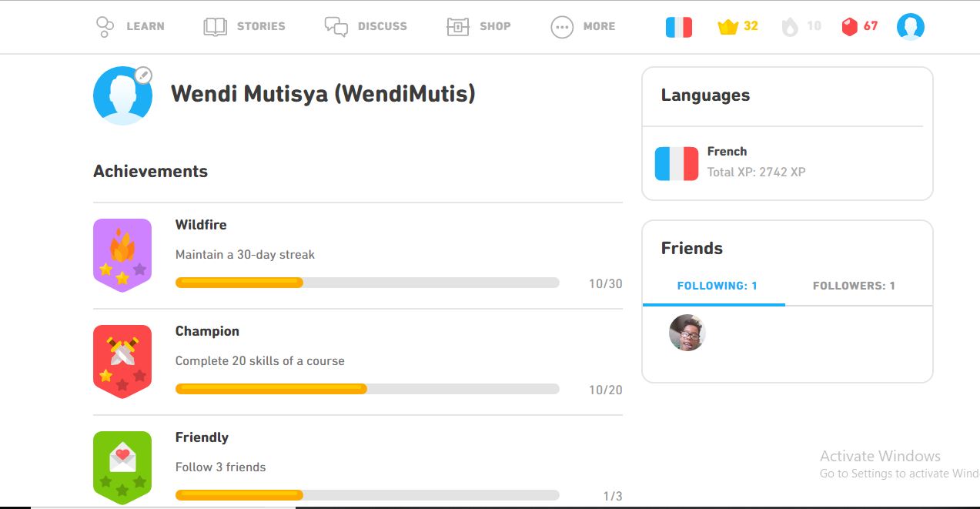This screenshot has width=980, height=509.
Task: Click the gold crown icon
Action: pyautogui.click(x=727, y=27)
